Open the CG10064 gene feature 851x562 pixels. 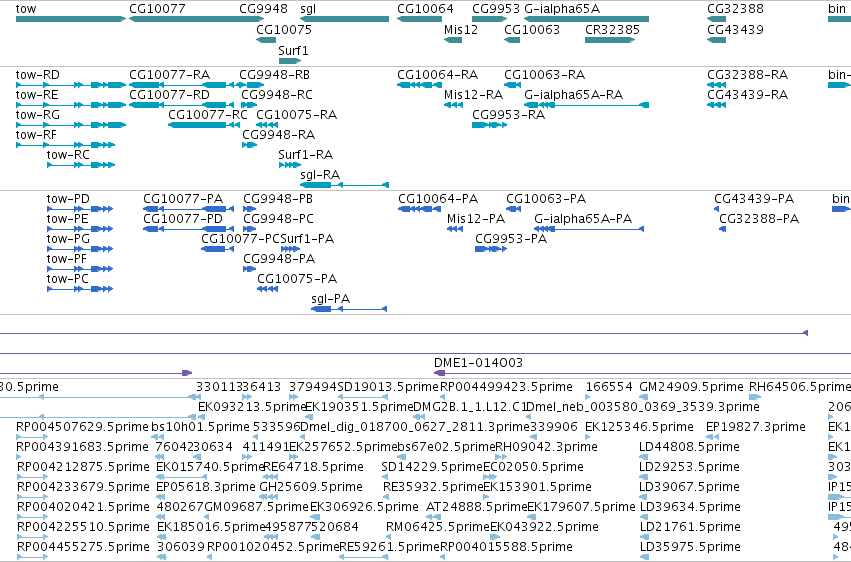pyautogui.click(x=419, y=19)
